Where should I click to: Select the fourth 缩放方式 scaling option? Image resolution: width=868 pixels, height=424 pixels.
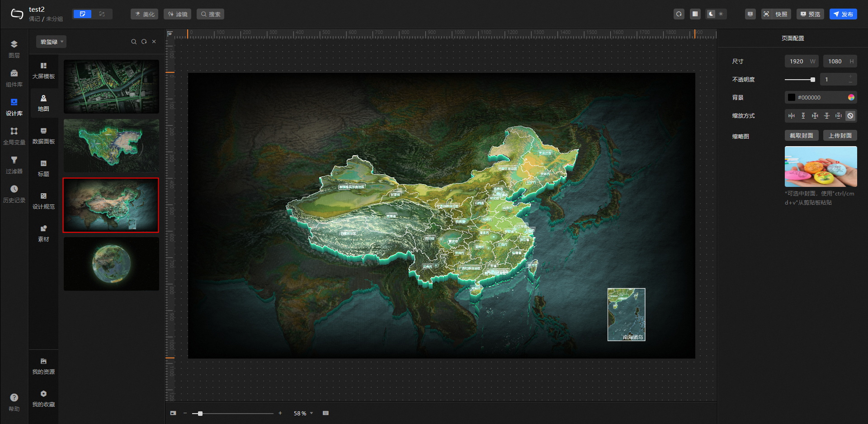[x=827, y=116]
